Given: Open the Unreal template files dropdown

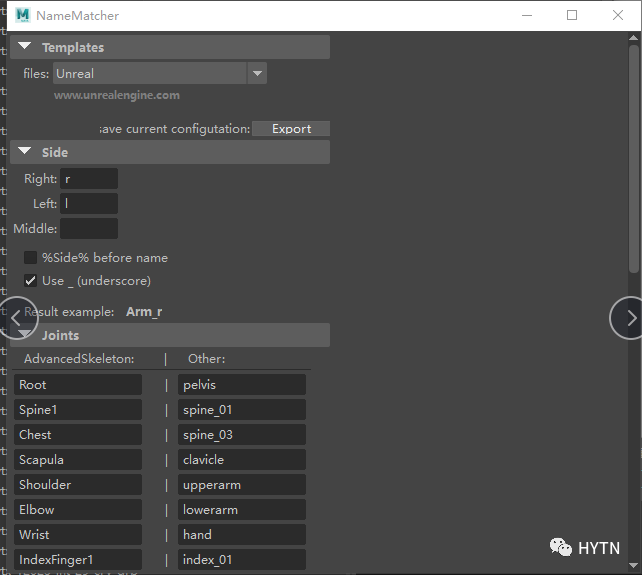Looking at the screenshot, I should [x=257, y=73].
